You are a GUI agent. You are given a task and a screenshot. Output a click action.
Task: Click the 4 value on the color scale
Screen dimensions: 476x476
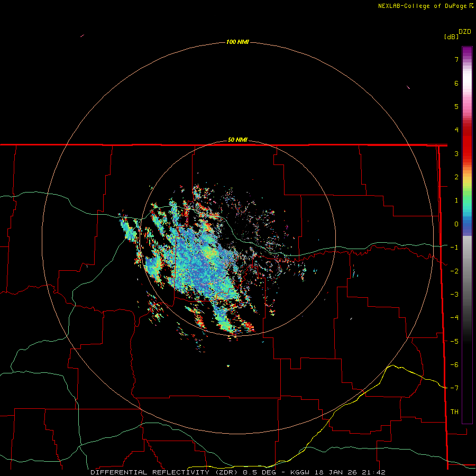tap(456, 130)
